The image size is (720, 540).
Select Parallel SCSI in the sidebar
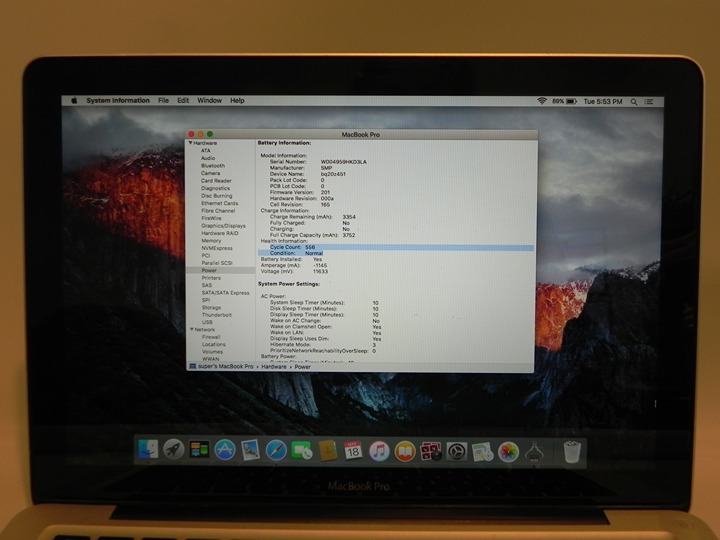click(217, 263)
